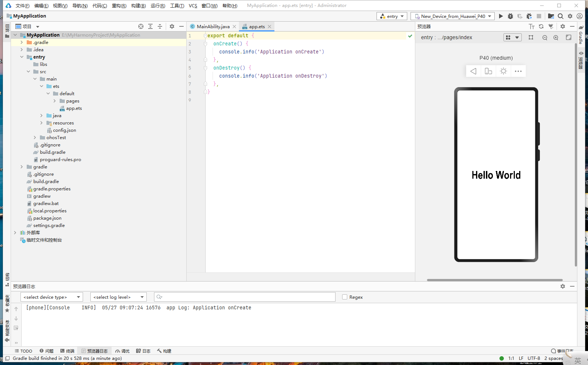The height and width of the screenshot is (365, 588).
Task: Open the 项目 view selector dropdown
Action: (27, 26)
